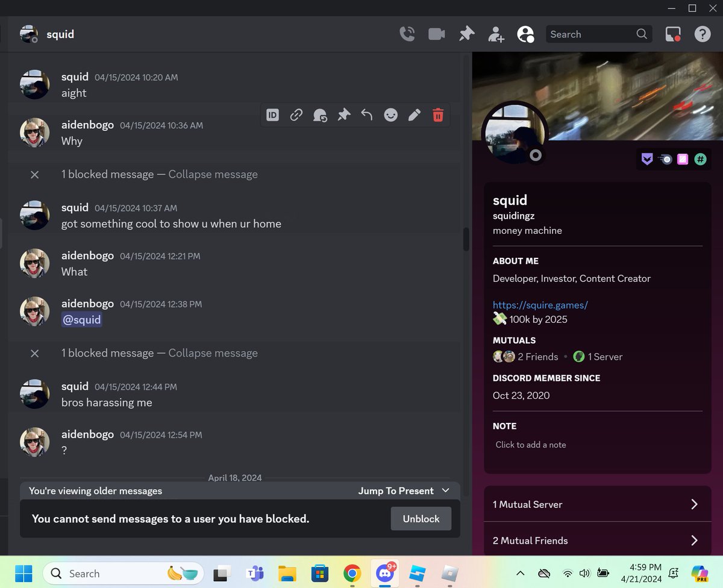Open the volume tray icon

584,574
